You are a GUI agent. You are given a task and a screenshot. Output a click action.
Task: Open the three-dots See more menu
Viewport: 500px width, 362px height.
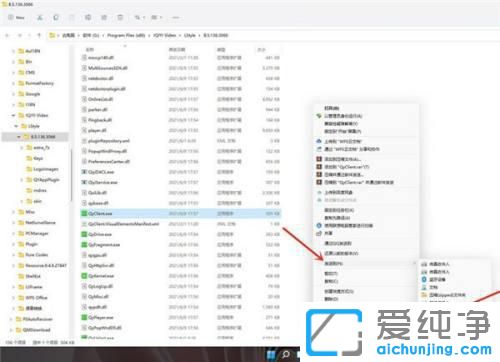click(176, 17)
